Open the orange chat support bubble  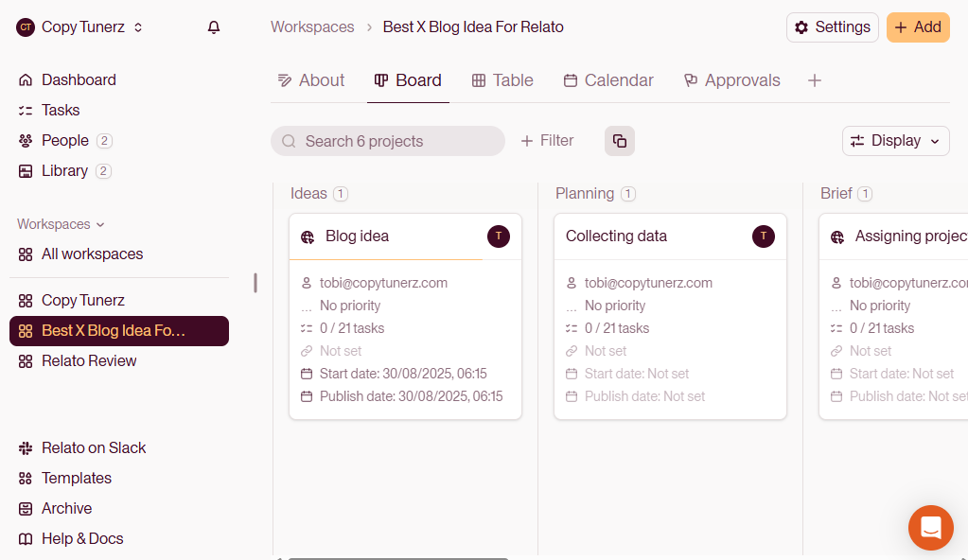click(x=930, y=527)
